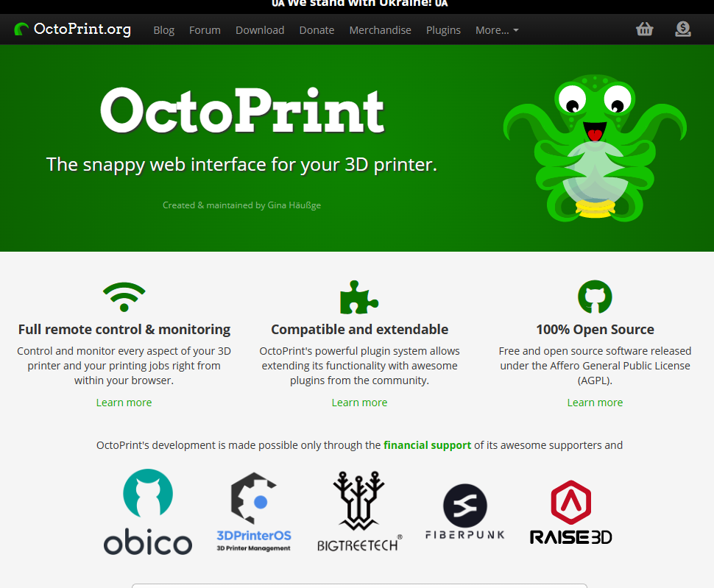Screen dimensions: 714x588
Task: Click the BigTreeTech sponsor logo
Action: pos(360,511)
